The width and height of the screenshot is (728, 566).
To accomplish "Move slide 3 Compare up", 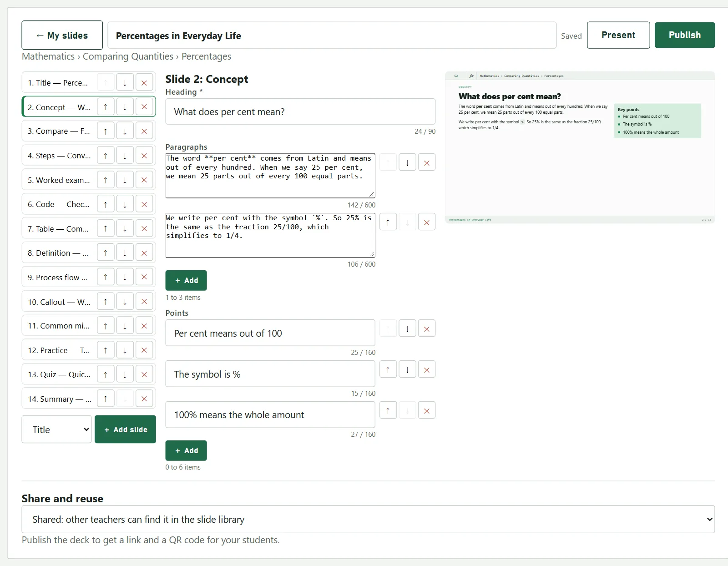I will pyautogui.click(x=106, y=131).
